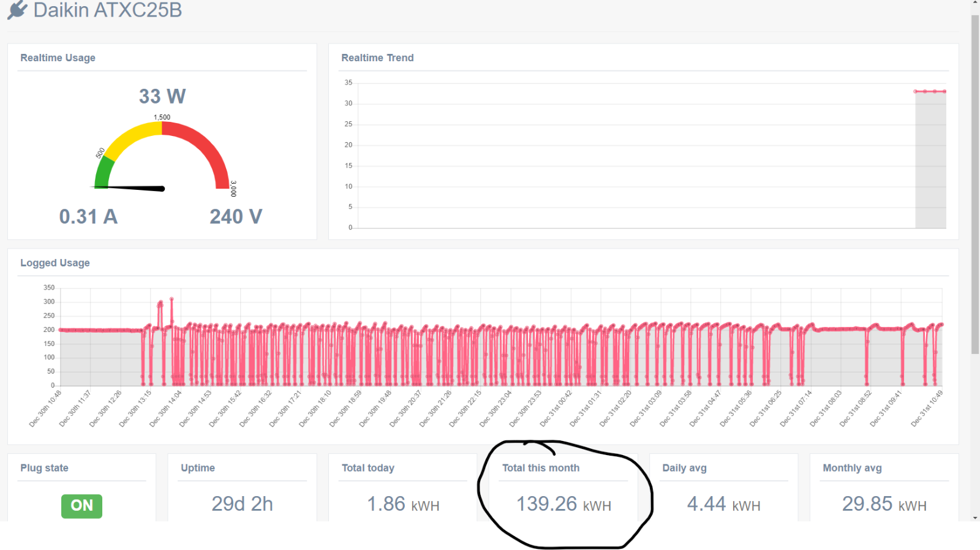Click the Daily avg card heading
Viewport: 980px width, 550px height.
click(684, 468)
